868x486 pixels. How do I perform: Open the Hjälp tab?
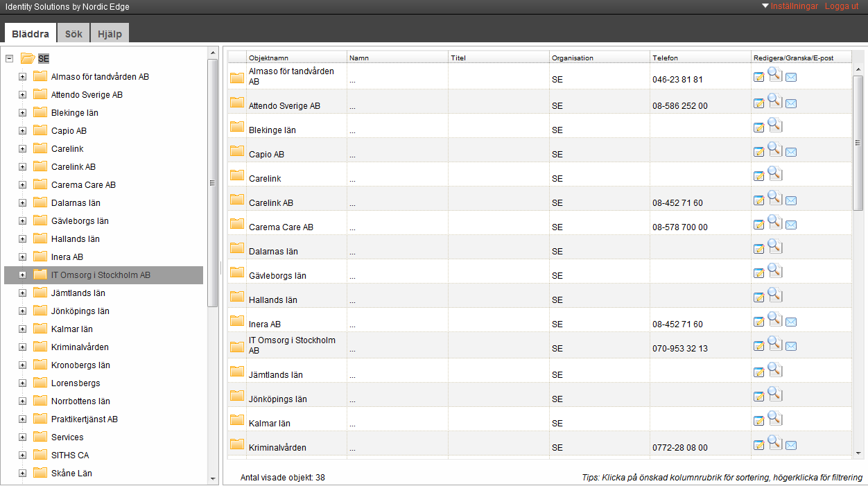click(x=110, y=33)
